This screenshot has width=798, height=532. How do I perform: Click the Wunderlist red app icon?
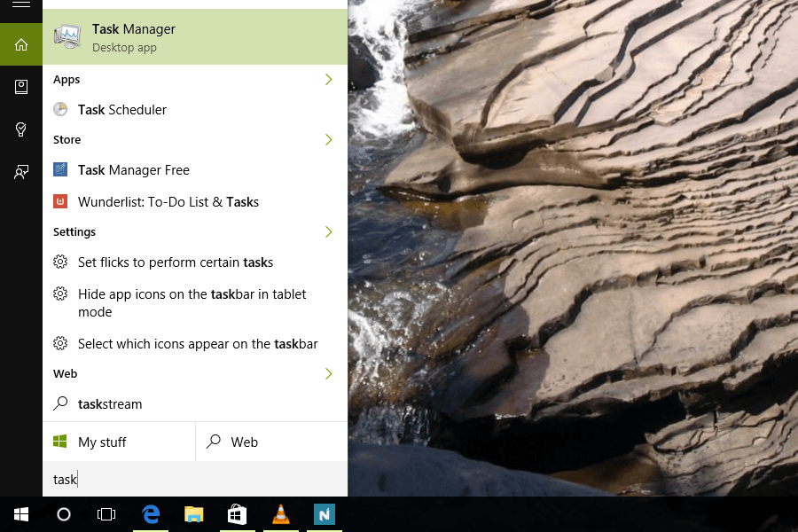[60, 201]
